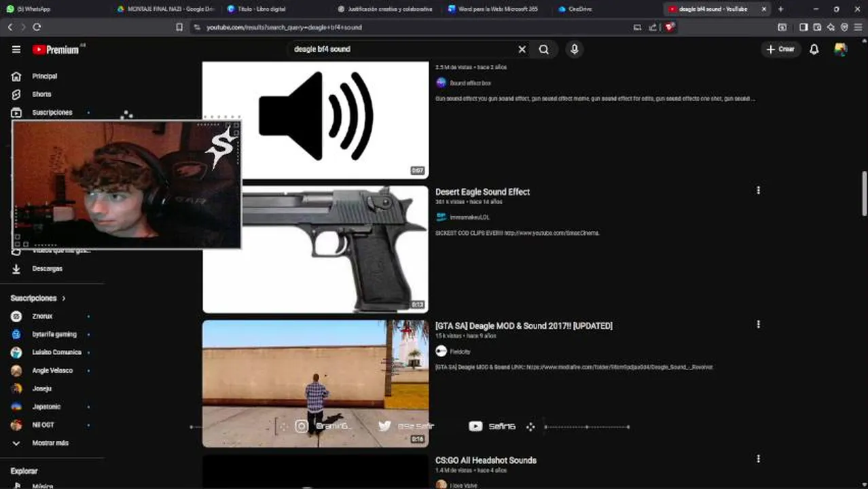Open the GTA SA Deagle MOD thumbnail
This screenshot has width=868, height=489.
[x=316, y=383]
